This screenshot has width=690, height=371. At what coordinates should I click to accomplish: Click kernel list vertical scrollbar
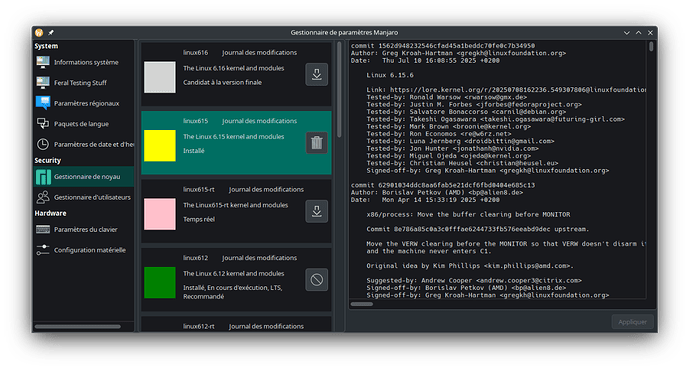[339, 90]
